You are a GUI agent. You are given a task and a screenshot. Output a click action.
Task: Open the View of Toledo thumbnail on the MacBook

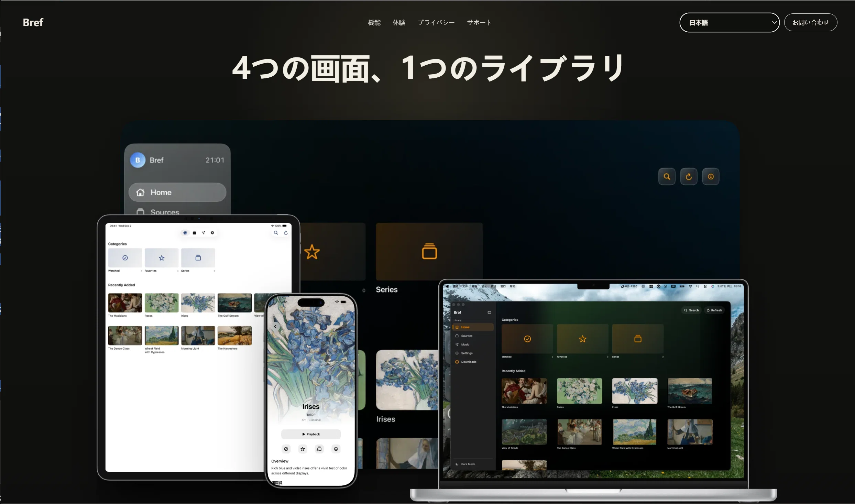pyautogui.click(x=524, y=432)
